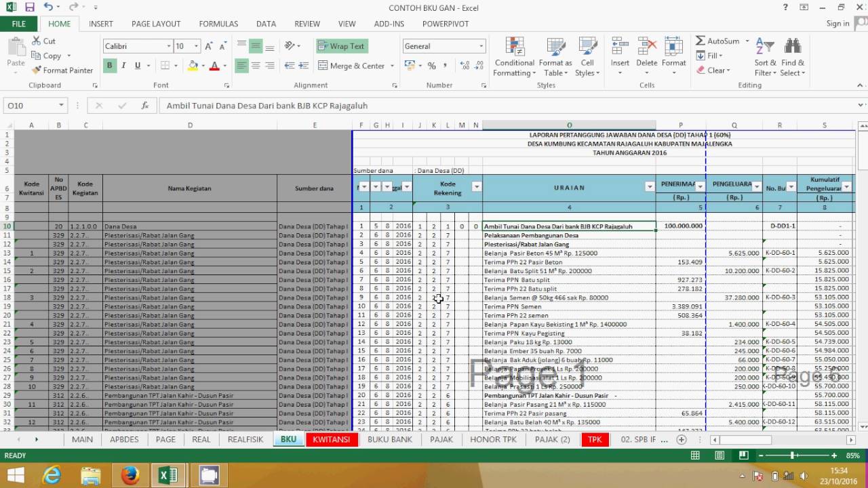This screenshot has height=488, width=868.
Task: Click the formula bar text field
Action: [x=507, y=106]
